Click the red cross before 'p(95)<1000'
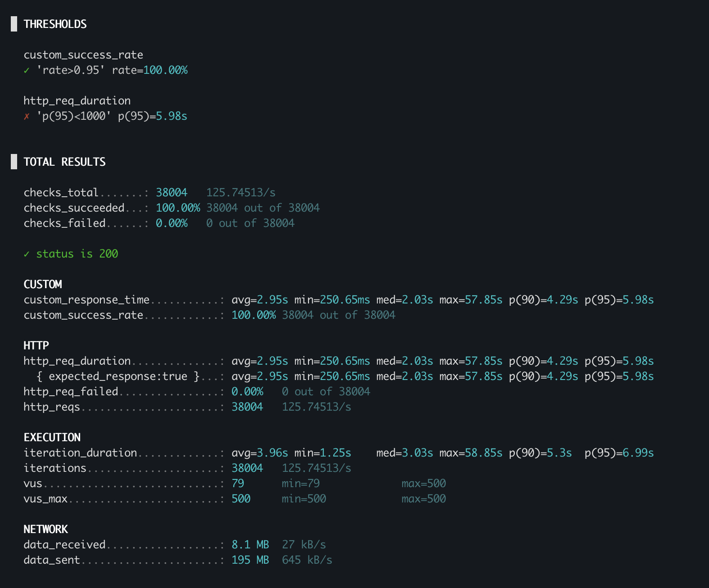Screen dimensions: 709x588 pos(27,116)
